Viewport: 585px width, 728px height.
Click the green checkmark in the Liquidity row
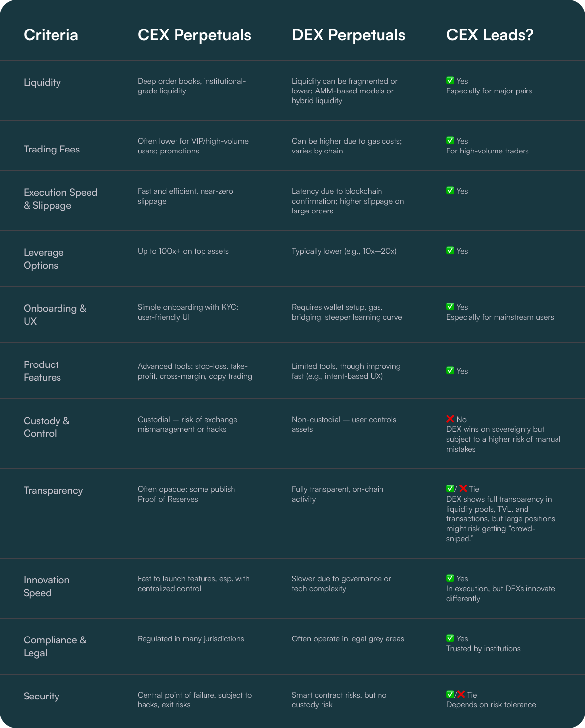pos(450,81)
